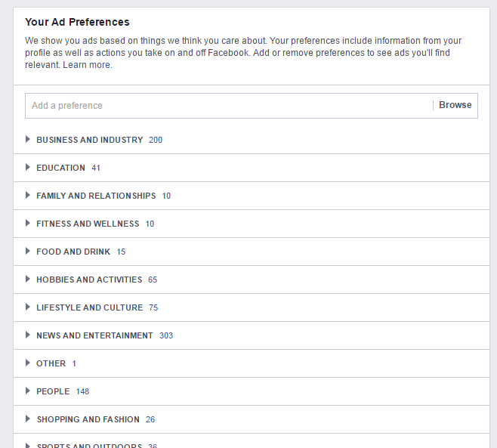
Task: Open Lifestyle and Culture disclosure triangle
Action: point(28,307)
